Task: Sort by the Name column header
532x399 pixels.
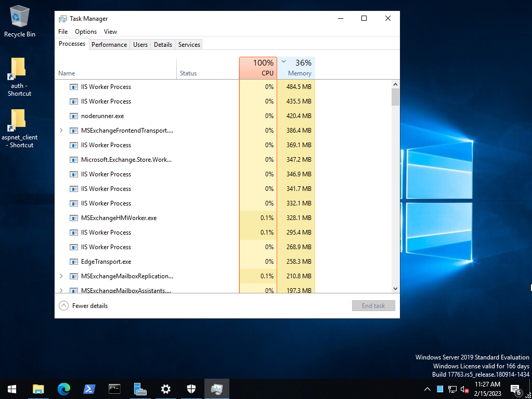Action: tap(115, 68)
